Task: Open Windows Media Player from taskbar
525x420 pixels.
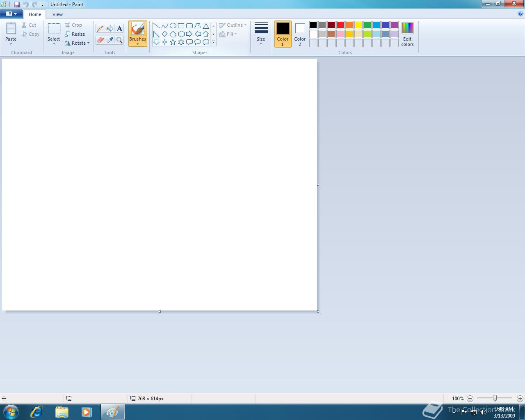Action: pos(87,412)
